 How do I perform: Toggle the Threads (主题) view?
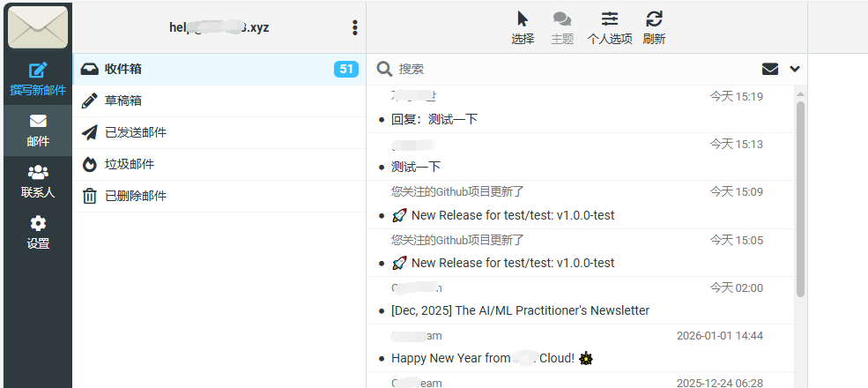[561, 26]
